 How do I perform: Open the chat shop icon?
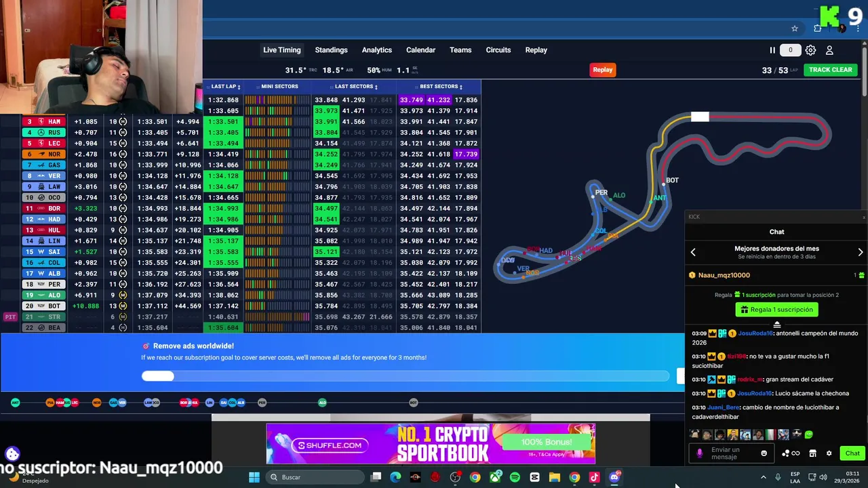(813, 453)
